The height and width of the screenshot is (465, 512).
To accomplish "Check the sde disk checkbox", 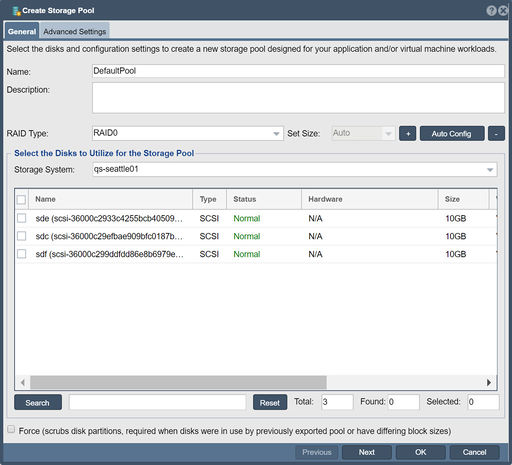I will coord(22,218).
